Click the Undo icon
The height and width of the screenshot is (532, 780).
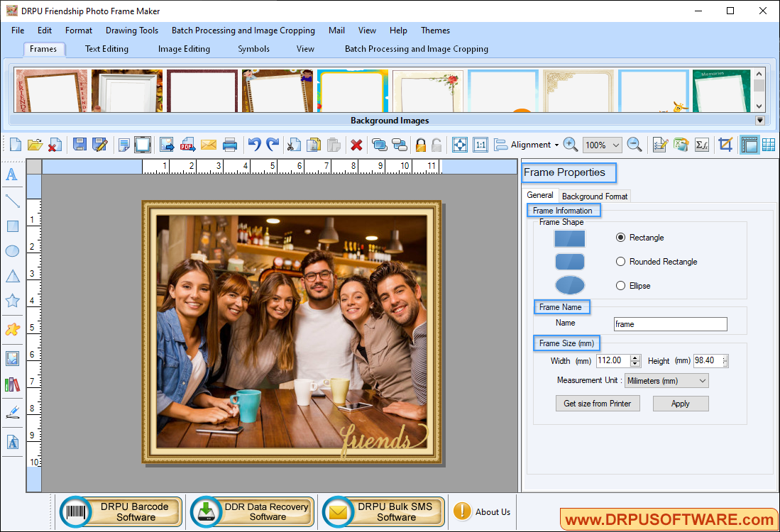[x=253, y=144]
